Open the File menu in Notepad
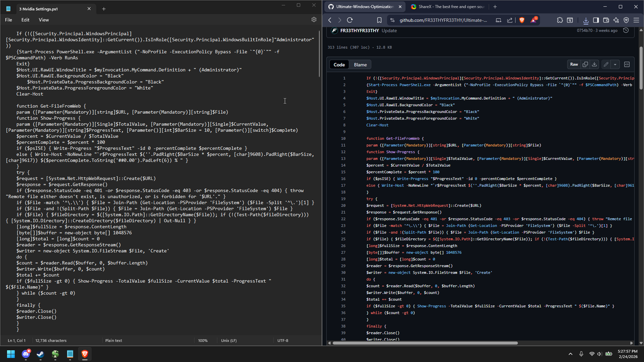Screen dimensions: 644x362 (x=9, y=20)
